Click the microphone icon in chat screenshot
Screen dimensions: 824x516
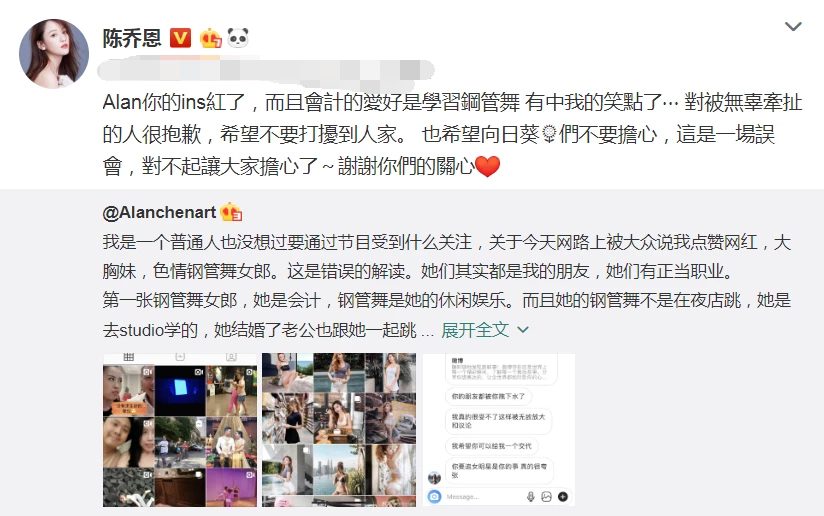531,497
